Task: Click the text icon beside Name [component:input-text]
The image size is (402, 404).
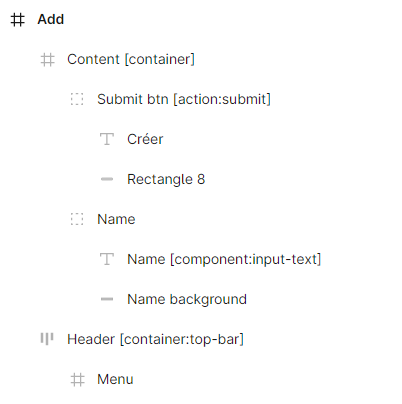Action: (x=107, y=259)
